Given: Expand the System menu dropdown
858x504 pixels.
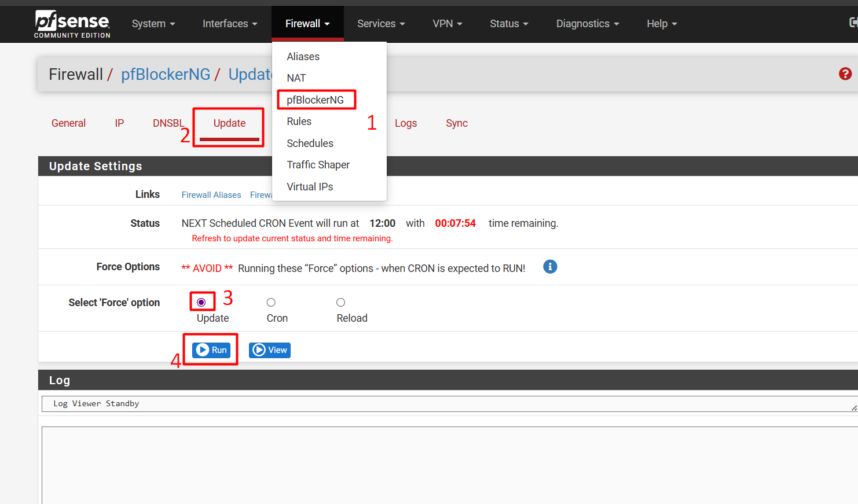Looking at the screenshot, I should 153,24.
